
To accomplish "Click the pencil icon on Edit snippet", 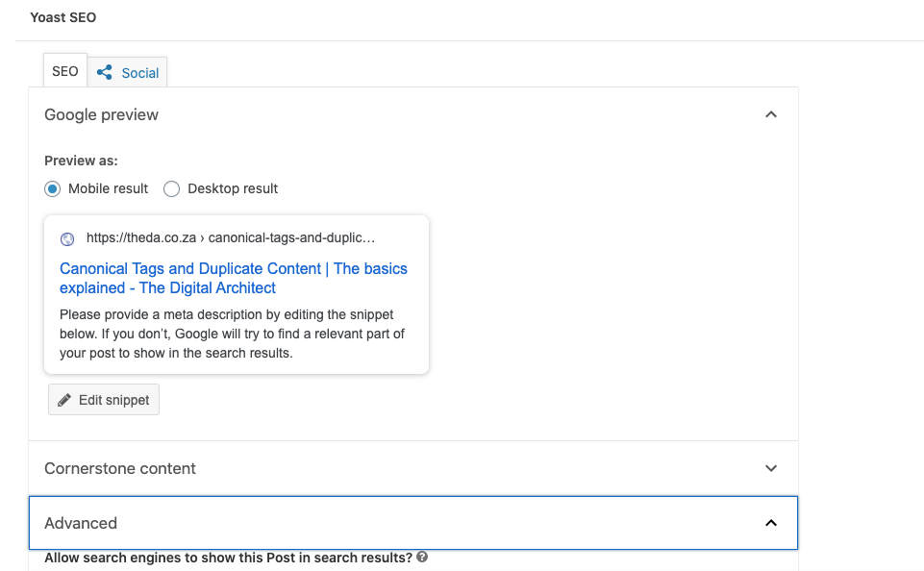I will pyautogui.click(x=64, y=400).
